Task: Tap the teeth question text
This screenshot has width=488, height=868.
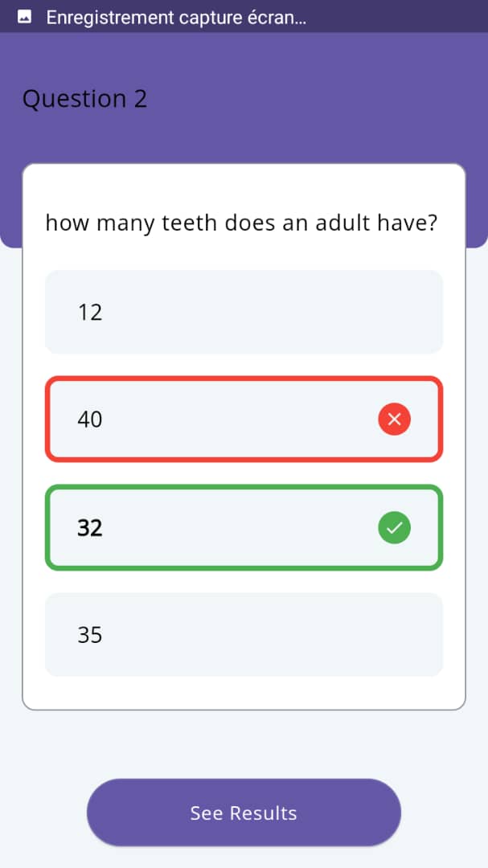Action: tap(241, 224)
